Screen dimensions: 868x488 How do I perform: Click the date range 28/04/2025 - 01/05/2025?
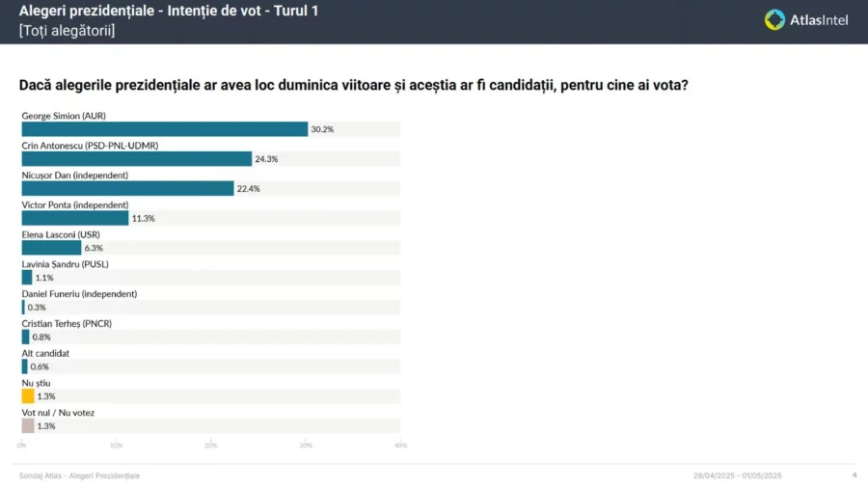[737, 475]
